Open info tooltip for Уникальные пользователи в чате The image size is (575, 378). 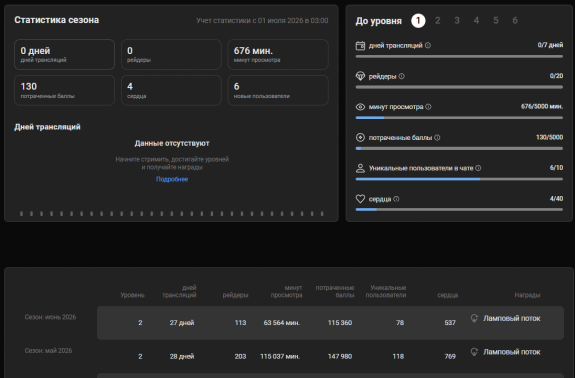coord(478,168)
